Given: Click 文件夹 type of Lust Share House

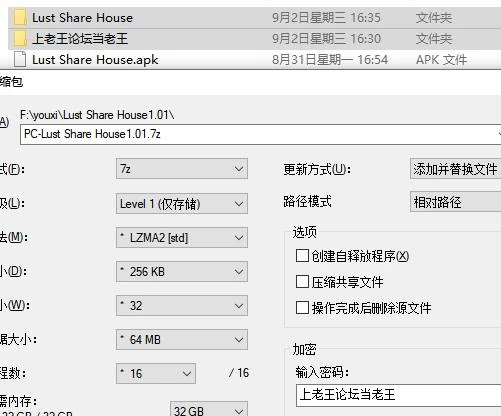Looking at the screenshot, I should click(x=434, y=18).
